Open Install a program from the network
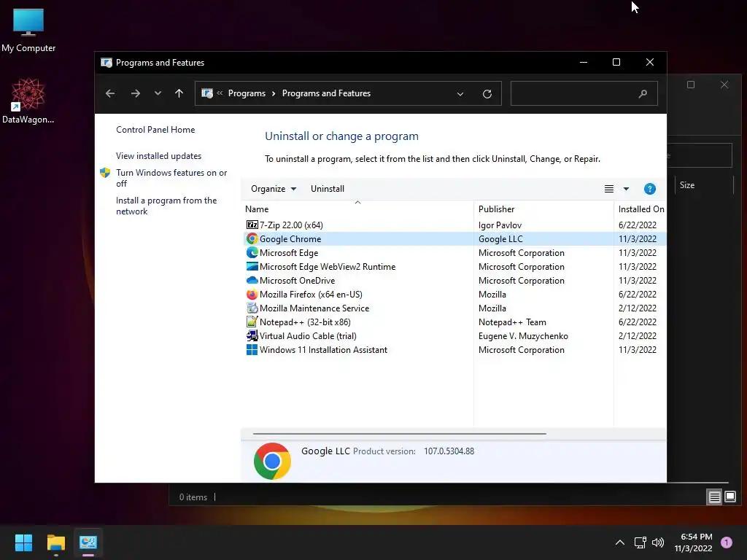Screen dimensions: 747x560 tap(166, 206)
